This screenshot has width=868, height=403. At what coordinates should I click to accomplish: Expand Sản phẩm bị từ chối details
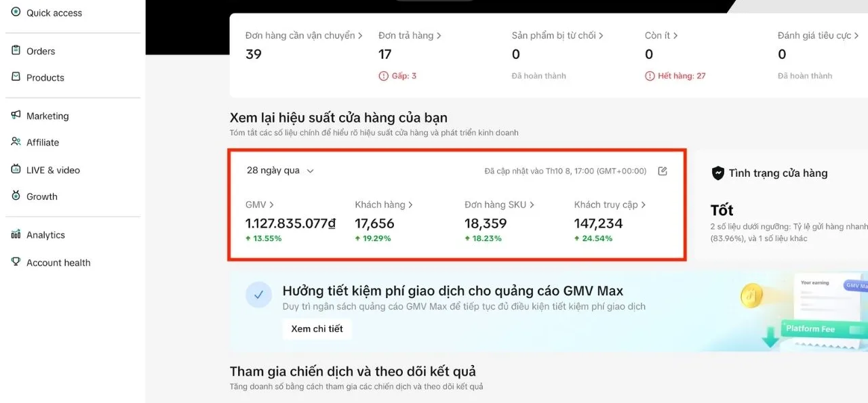coord(557,35)
